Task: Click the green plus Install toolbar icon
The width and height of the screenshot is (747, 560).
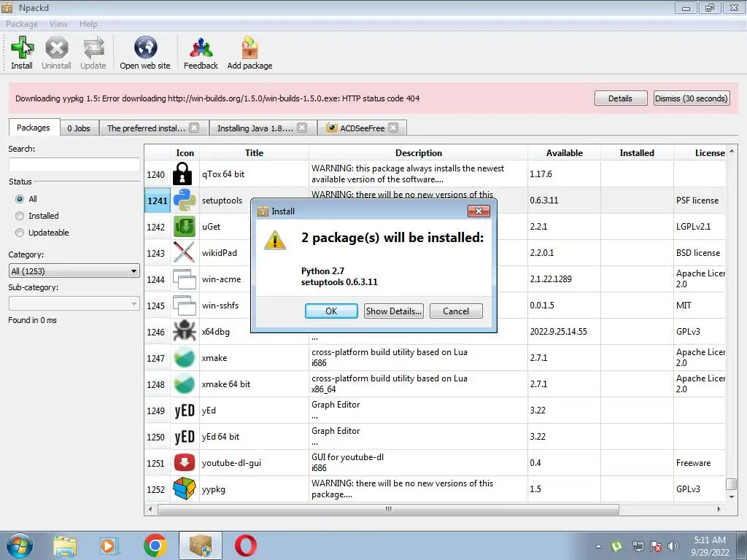Action: coord(22,47)
